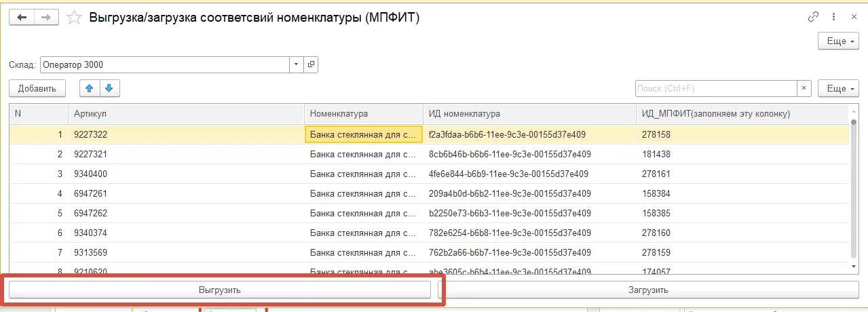Click the ИД номенклатура column header
Screen dimensions: 868x312
pos(529,113)
